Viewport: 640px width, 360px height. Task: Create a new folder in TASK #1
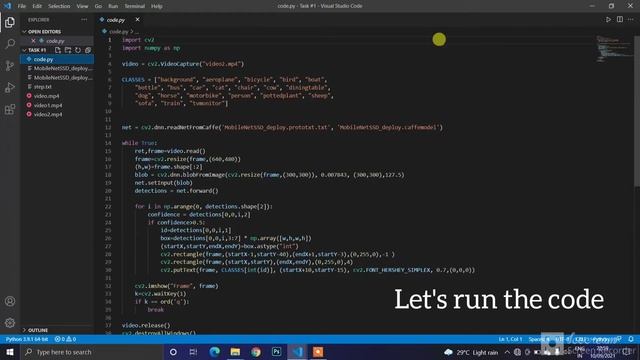pos(68,50)
